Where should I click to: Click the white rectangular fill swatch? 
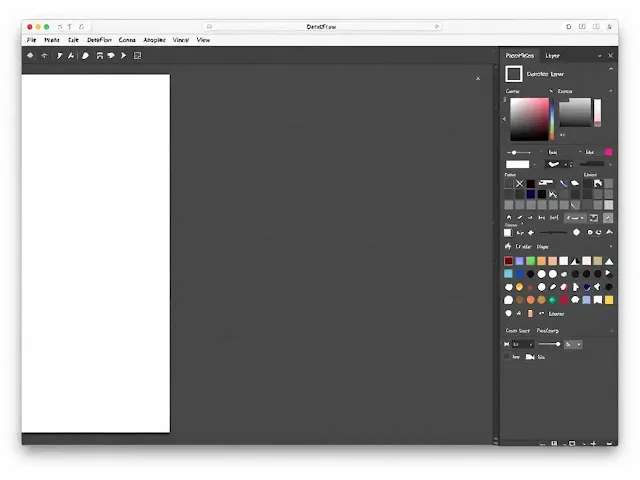click(517, 164)
